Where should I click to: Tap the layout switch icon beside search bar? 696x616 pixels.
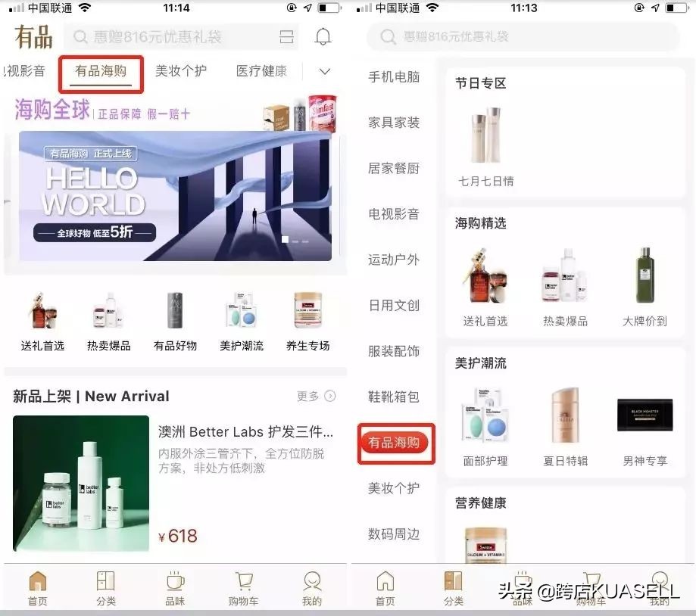click(x=285, y=36)
